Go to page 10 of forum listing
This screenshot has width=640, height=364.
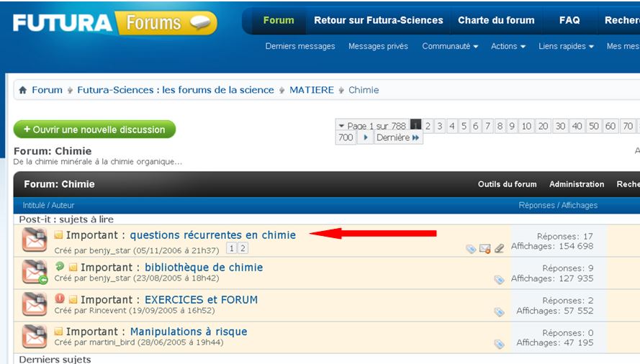[x=526, y=126]
